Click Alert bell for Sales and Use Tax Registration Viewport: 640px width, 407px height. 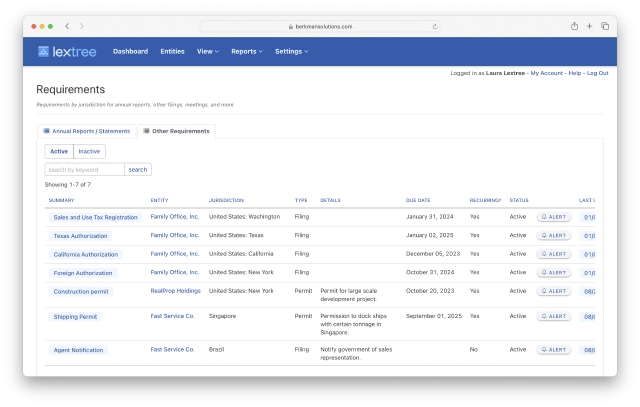(x=554, y=217)
